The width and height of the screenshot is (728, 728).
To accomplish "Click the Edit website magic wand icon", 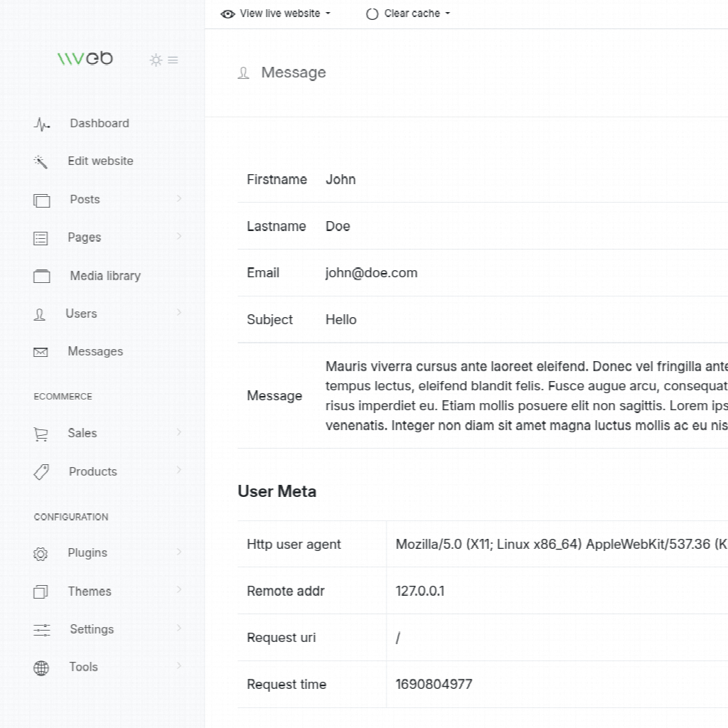I will tap(41, 162).
